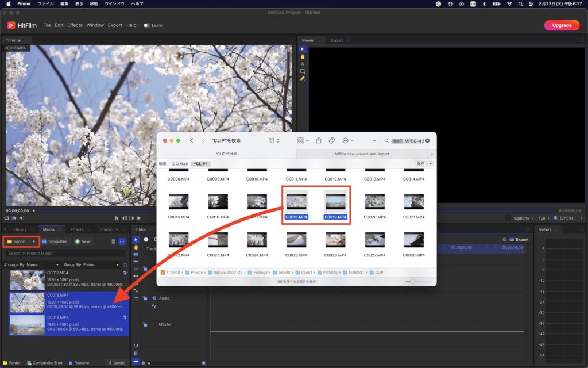This screenshot has height=368, width=588.
Task: Click the Finder share icon
Action: pos(319,140)
